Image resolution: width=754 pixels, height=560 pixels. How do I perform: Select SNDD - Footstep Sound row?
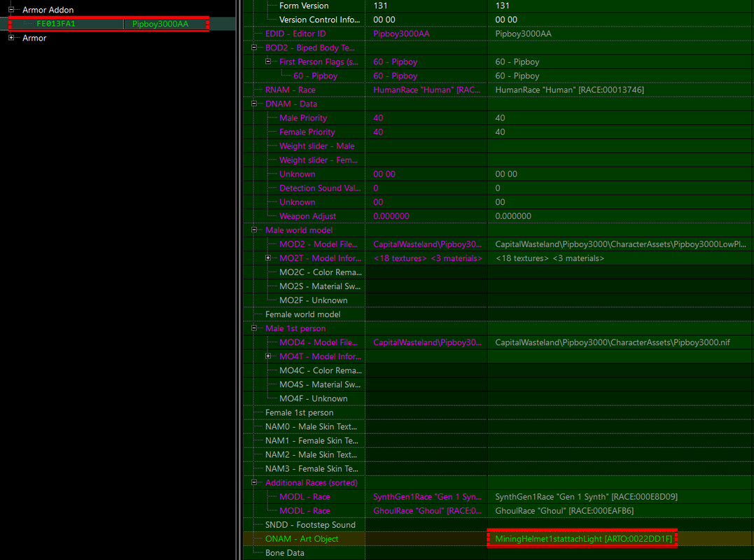point(310,525)
